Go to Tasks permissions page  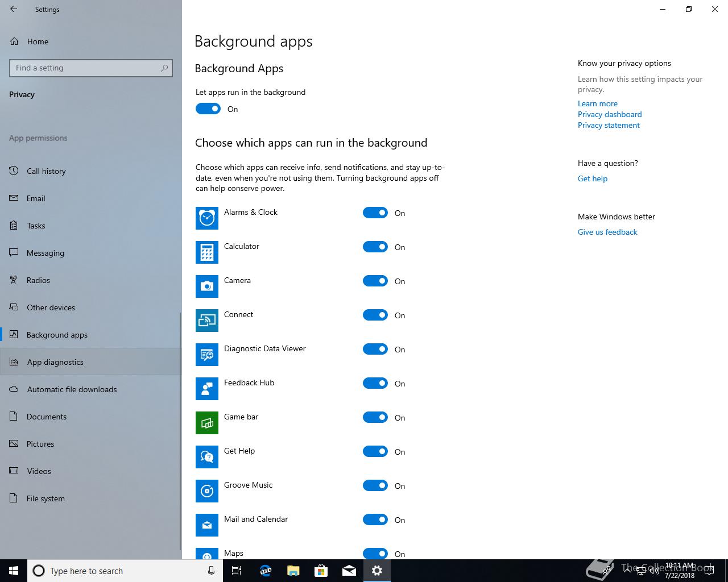pyautogui.click(x=90, y=226)
